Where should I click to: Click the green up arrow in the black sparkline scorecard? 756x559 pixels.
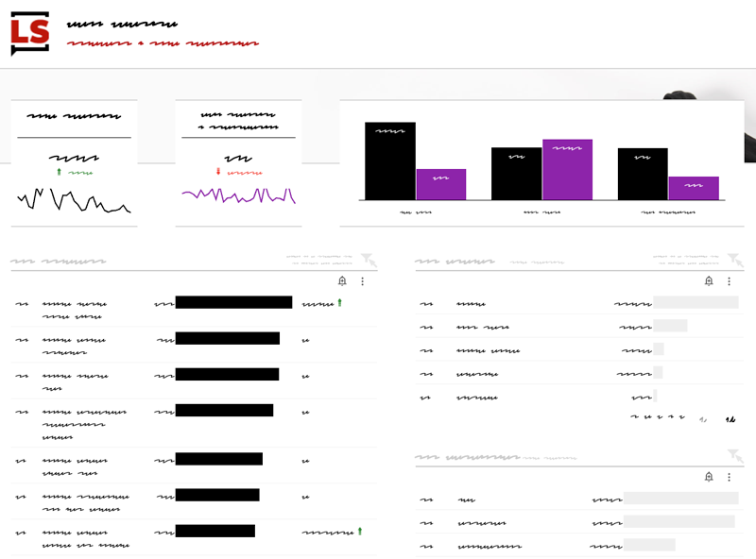click(x=59, y=172)
